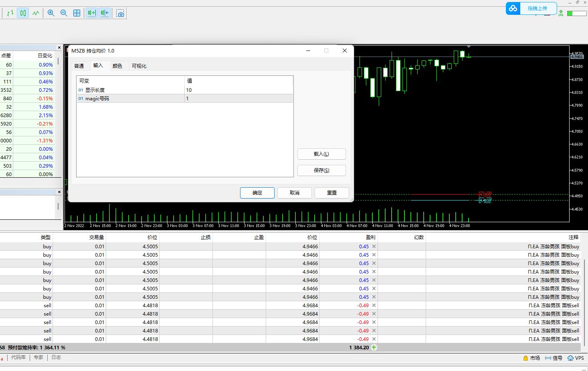Open the 市场 market link

pos(531,358)
